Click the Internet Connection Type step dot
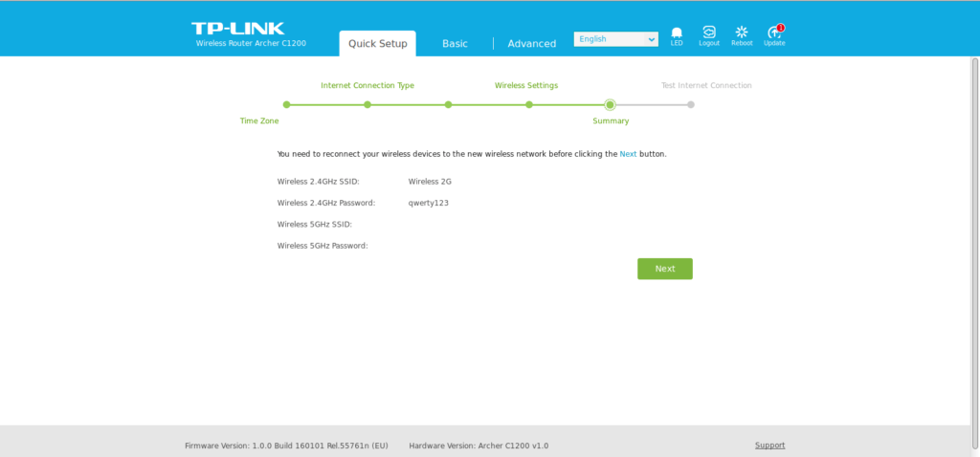980x457 pixels. (367, 104)
